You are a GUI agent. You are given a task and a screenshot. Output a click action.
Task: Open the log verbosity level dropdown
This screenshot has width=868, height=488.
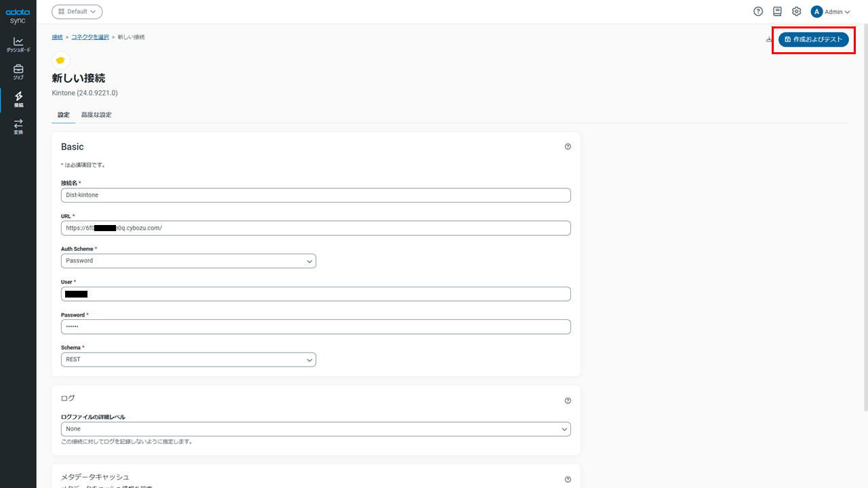click(x=316, y=429)
